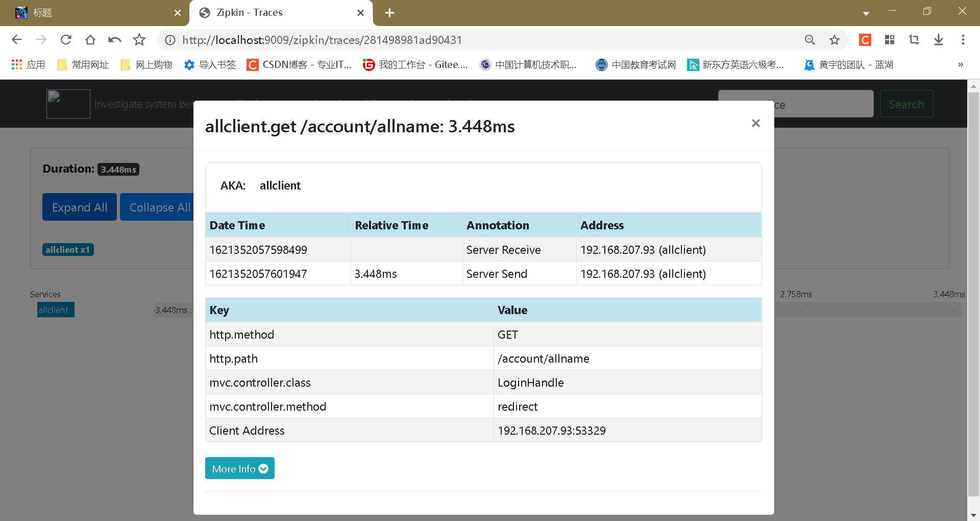Click the GET value cell

pyautogui.click(x=627, y=334)
